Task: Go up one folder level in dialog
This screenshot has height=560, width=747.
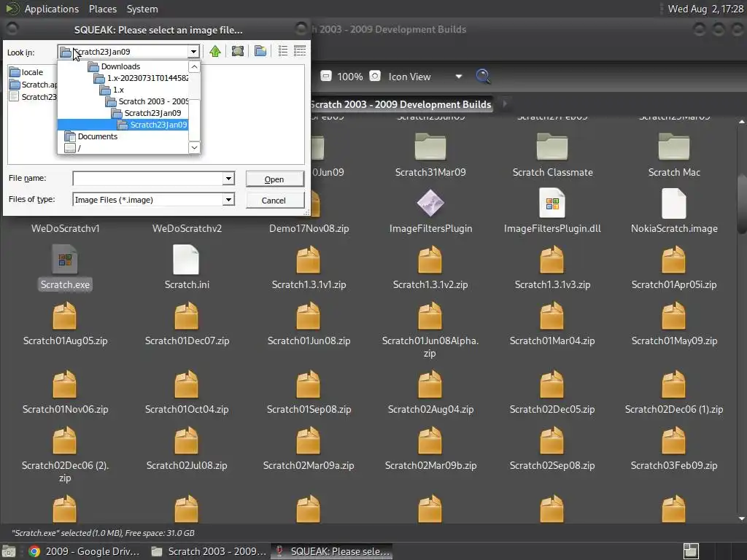Action: [x=215, y=51]
